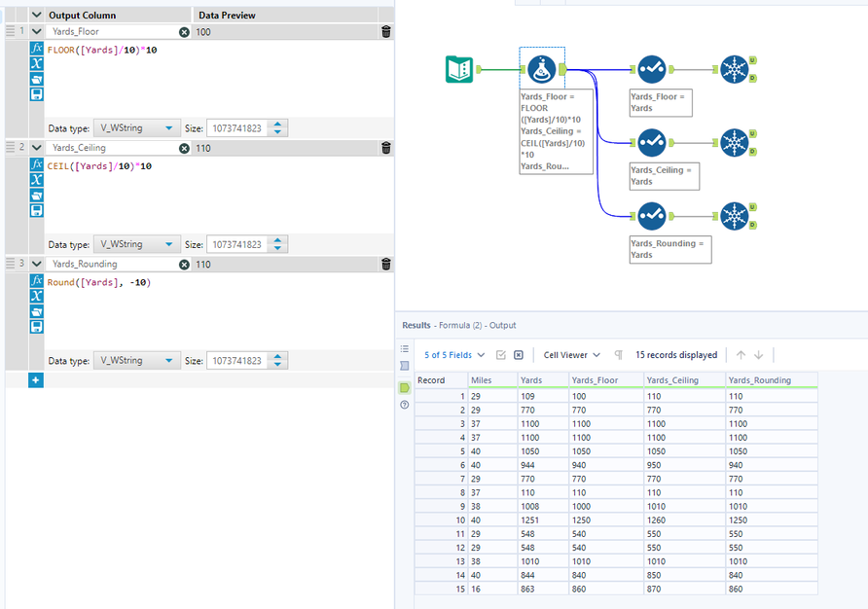Viewport: 868px width, 609px height.
Task: Open columns and constants (X) for Yards_Floor
Action: 37,63
